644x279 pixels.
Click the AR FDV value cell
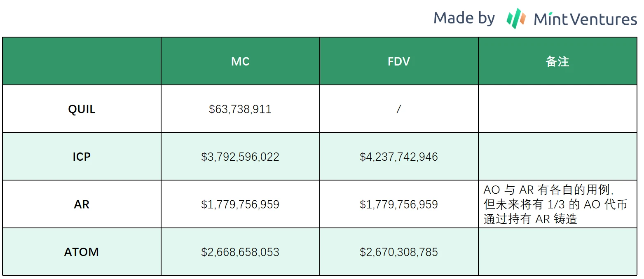(399, 204)
